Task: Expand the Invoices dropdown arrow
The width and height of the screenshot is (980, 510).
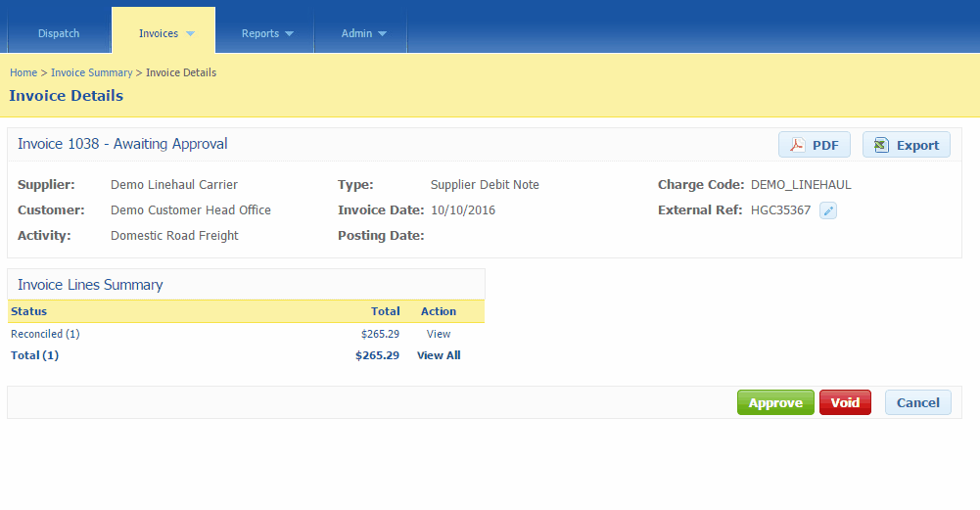Action: [191, 33]
